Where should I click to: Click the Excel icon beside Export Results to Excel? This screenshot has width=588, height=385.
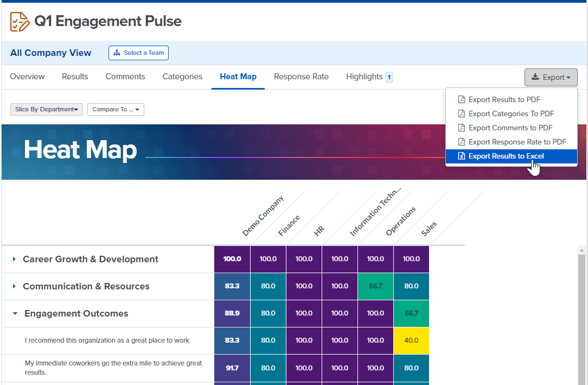tap(462, 156)
